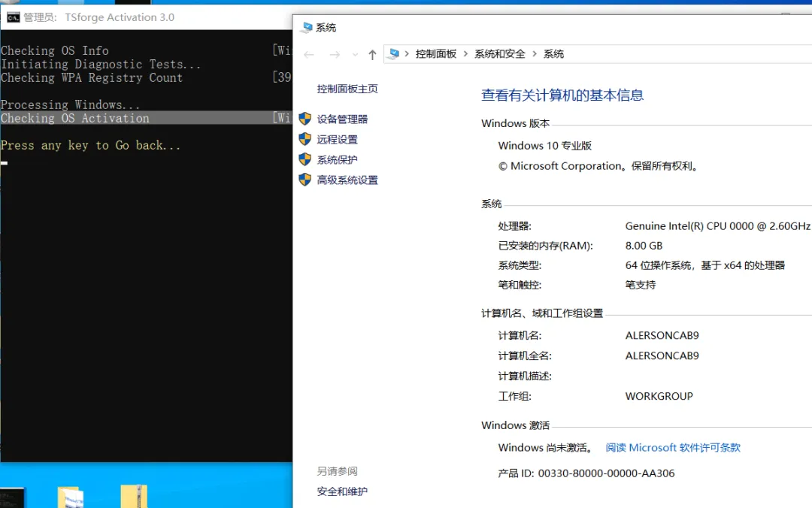Viewport: 812px width, 508px height.
Task: Click the up arrow in the navigation bar
Action: click(372, 54)
